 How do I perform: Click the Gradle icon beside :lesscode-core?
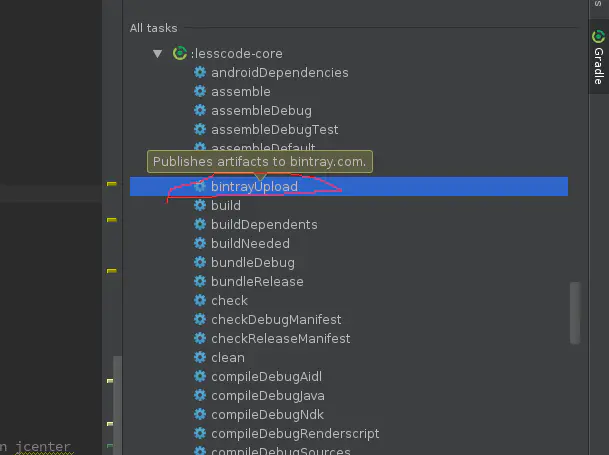pos(180,53)
